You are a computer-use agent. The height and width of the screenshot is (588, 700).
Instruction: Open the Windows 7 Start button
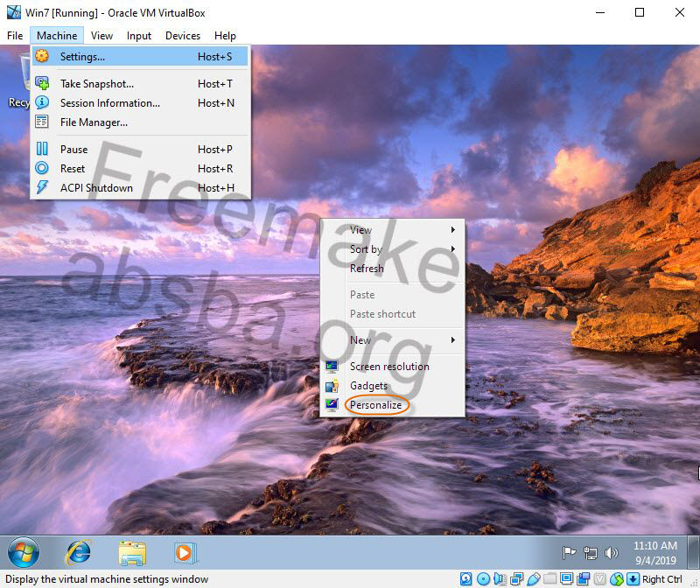(x=24, y=552)
